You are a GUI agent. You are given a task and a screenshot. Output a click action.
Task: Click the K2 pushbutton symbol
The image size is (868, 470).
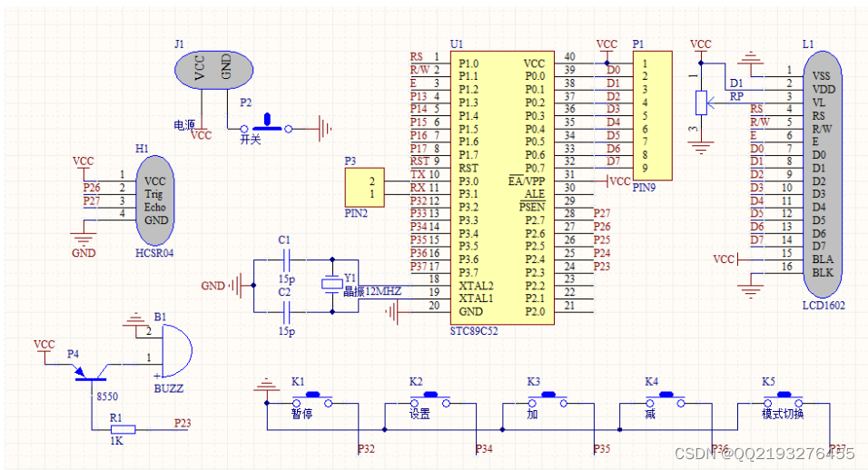pyautogui.click(x=430, y=400)
